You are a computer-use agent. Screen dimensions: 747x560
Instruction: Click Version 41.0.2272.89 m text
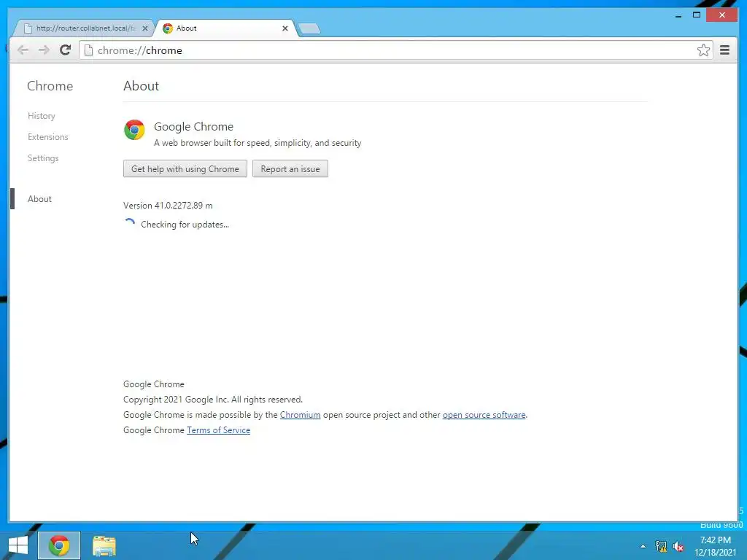tap(168, 205)
